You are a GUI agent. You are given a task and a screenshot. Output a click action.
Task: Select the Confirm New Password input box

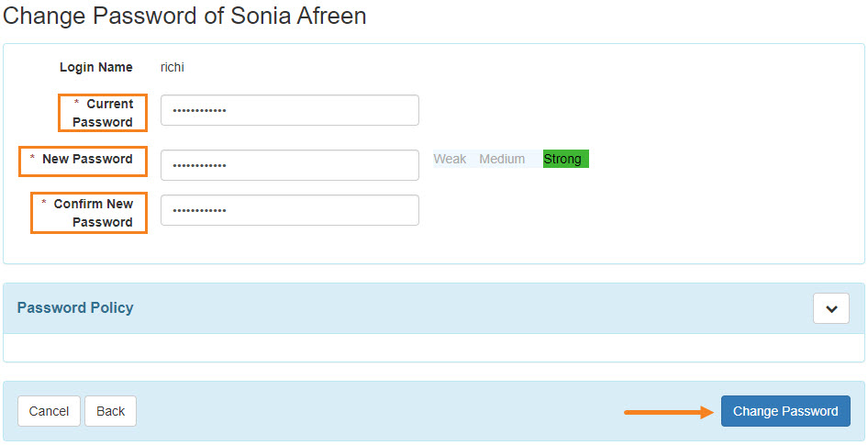point(289,210)
